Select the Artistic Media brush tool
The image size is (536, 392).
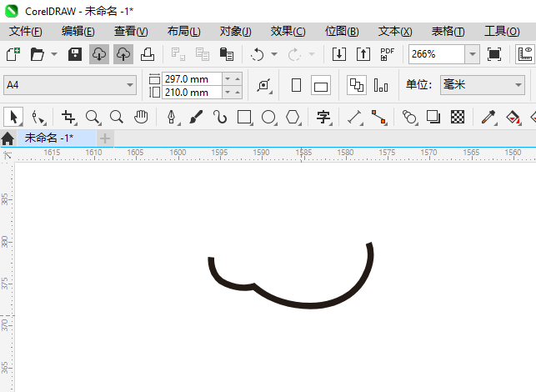click(x=196, y=117)
